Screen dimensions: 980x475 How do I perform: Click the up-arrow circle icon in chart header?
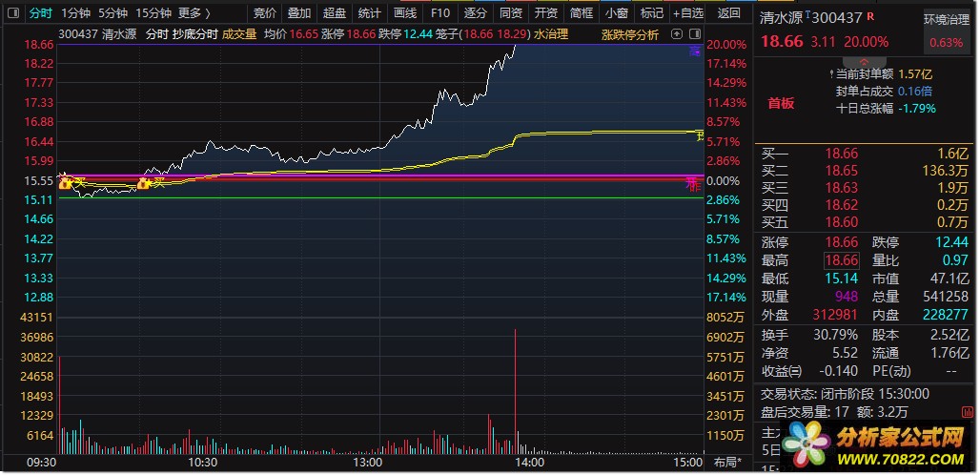[x=678, y=34]
